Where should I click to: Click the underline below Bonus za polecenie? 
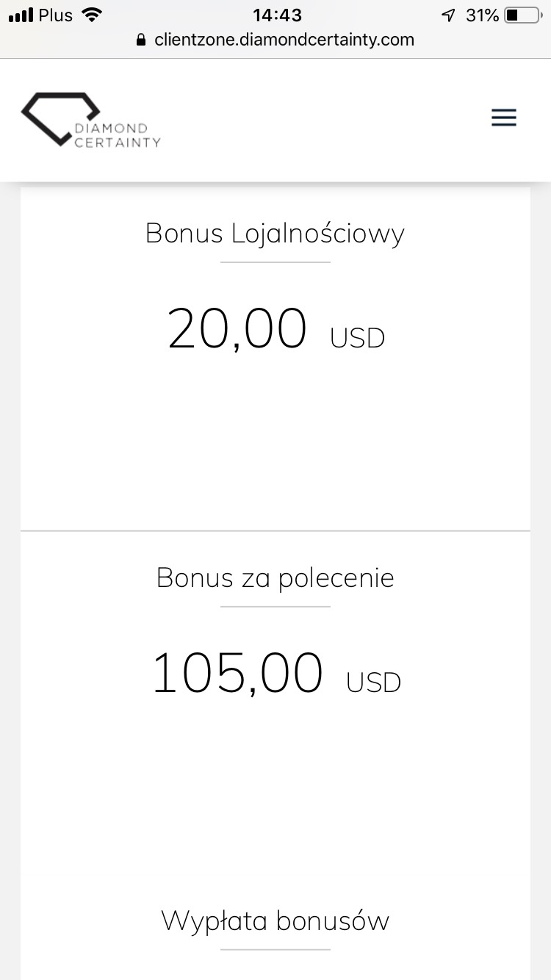[275, 607]
